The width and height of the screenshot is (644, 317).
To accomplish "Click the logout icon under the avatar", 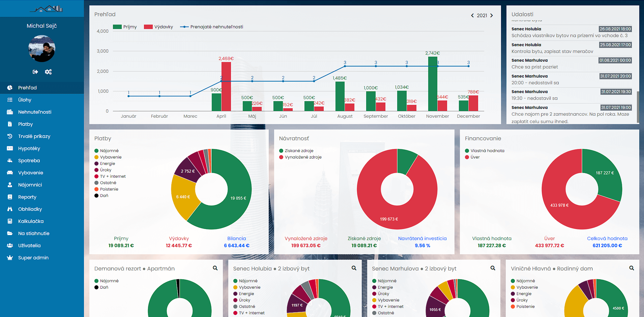I will point(35,72).
